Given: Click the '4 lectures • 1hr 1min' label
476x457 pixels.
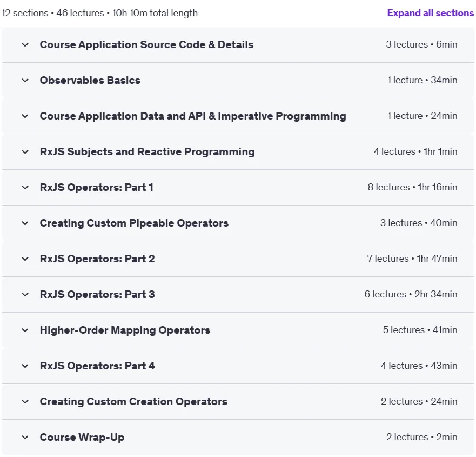Looking at the screenshot, I should point(415,151).
